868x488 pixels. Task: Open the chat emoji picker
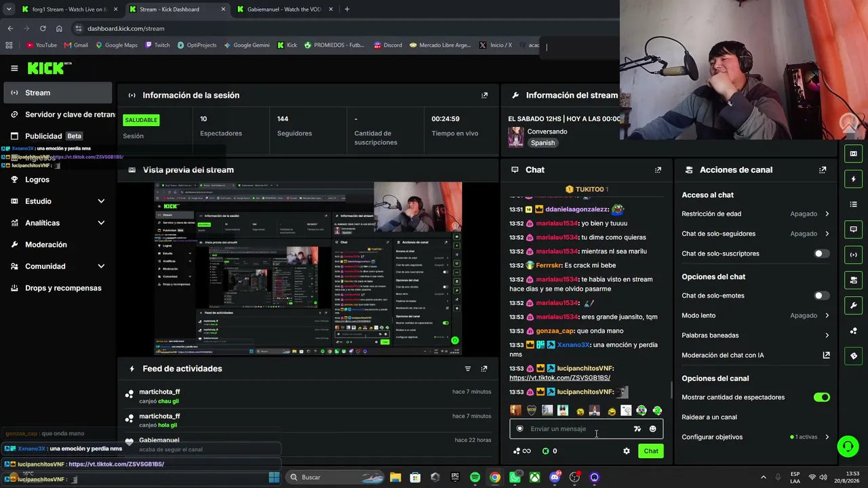pyautogui.click(x=652, y=428)
